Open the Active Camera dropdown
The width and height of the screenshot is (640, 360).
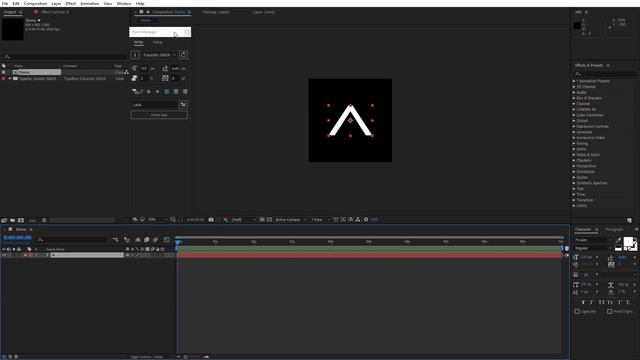[290, 220]
